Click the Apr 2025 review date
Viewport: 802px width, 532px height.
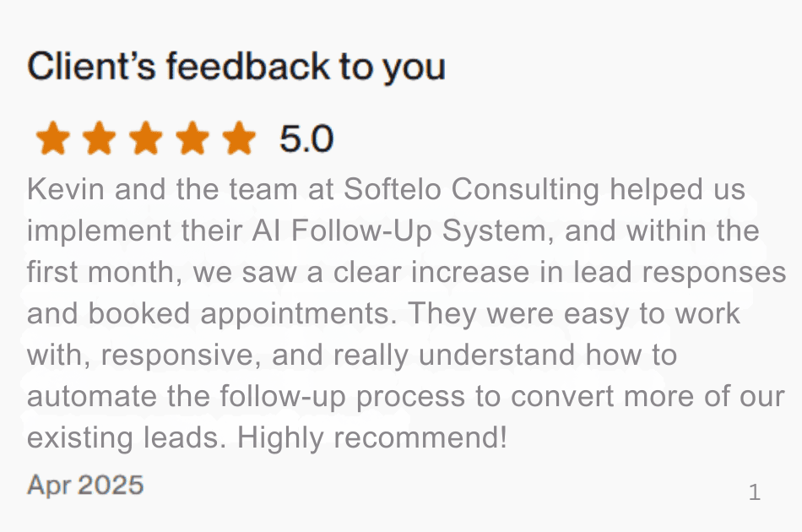85,485
